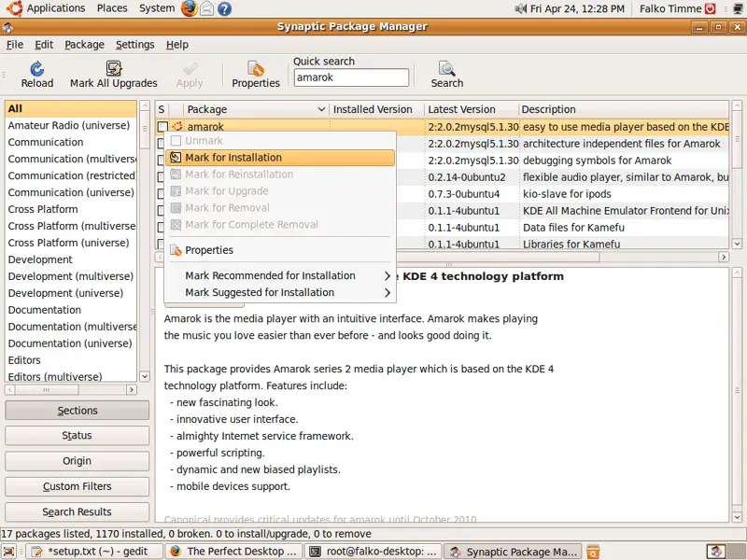This screenshot has height=560, width=747.
Task: Open the Places menu
Action: 112,8
